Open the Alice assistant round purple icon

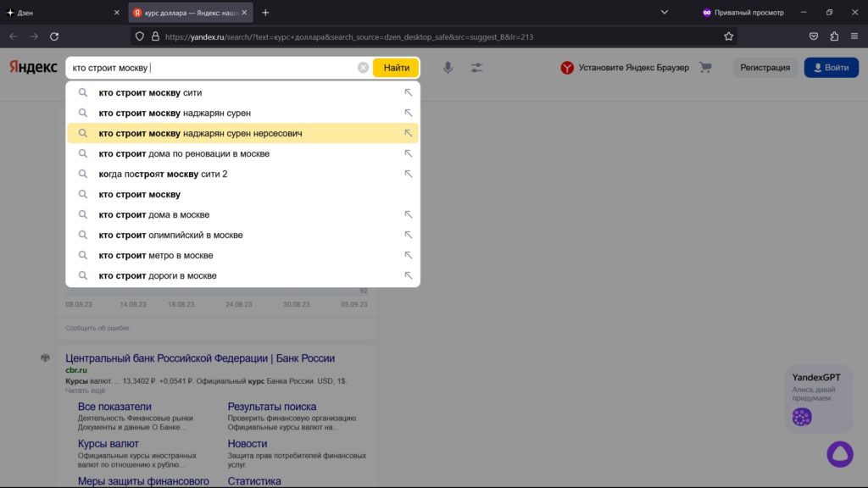click(840, 454)
